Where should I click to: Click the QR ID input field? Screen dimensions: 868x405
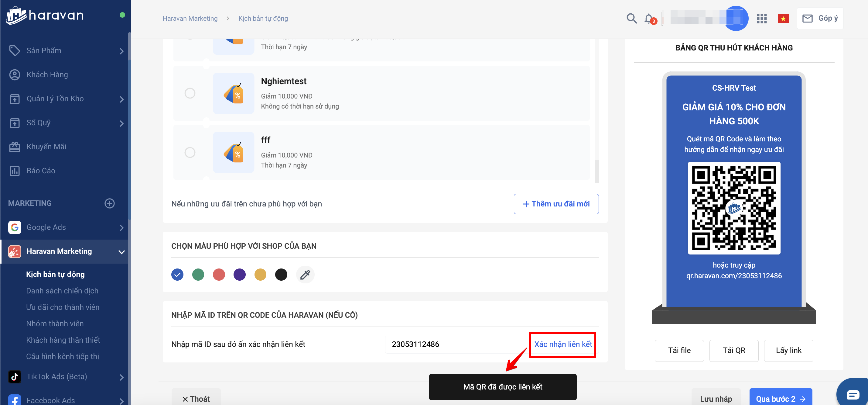(x=456, y=344)
